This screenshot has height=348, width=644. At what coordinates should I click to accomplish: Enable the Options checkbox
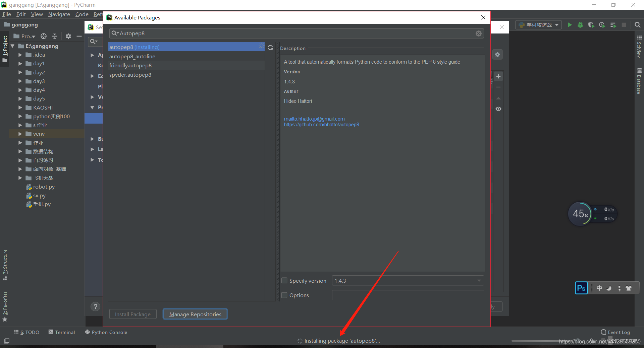[x=284, y=295]
